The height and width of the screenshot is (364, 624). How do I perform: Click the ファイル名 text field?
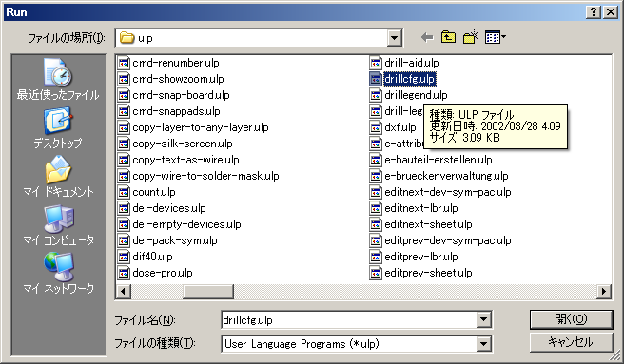click(349, 320)
